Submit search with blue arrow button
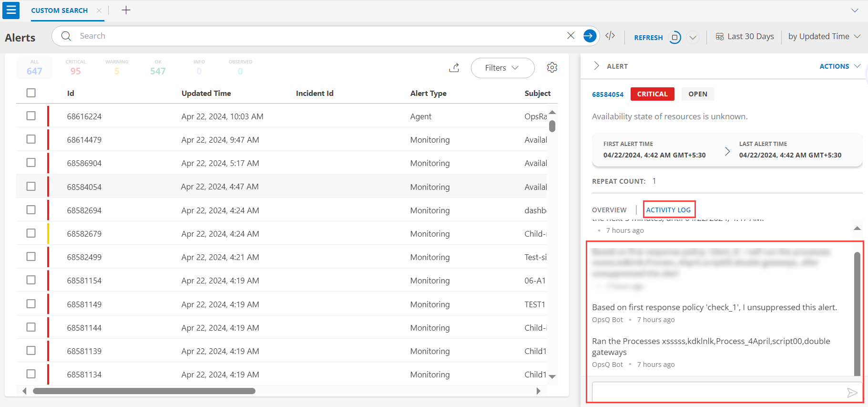868x407 pixels. point(590,36)
